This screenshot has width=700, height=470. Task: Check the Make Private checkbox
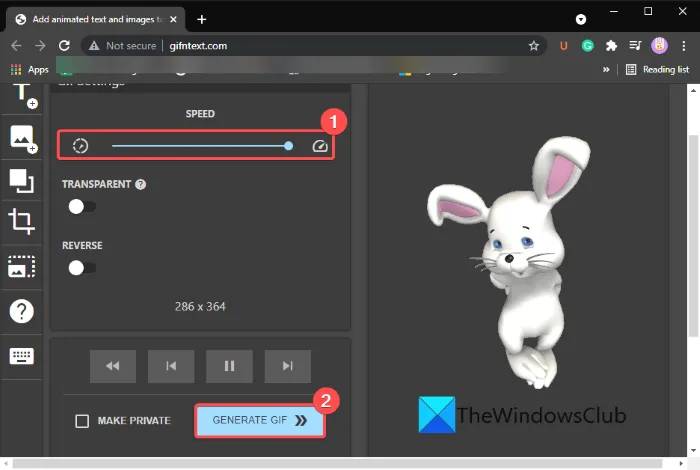(x=83, y=421)
